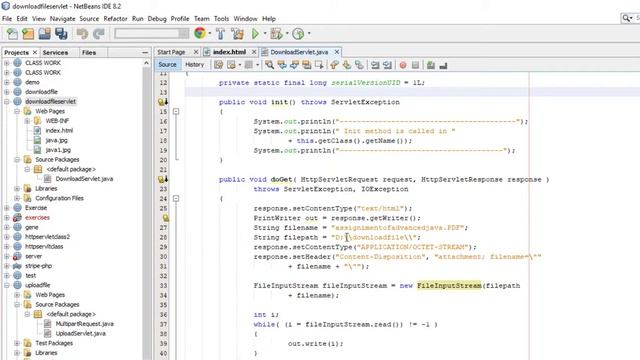Switch to the Files tab
640x360 pixels.
click(89, 52)
